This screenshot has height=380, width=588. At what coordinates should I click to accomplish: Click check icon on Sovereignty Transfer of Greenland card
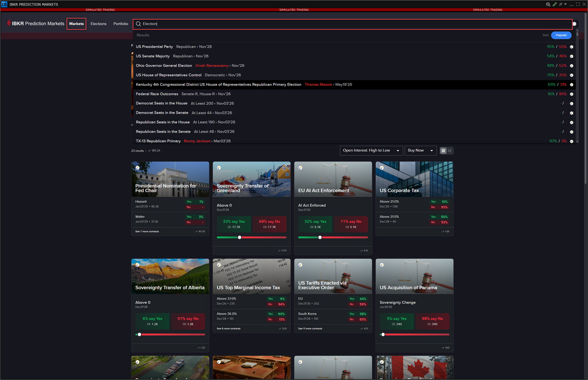point(219,168)
